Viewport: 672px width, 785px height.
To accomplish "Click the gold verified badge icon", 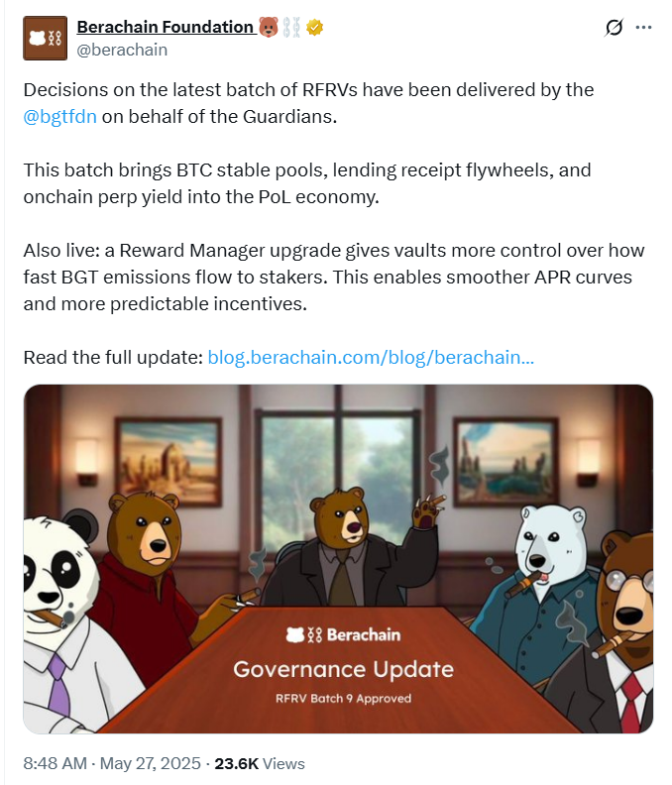I will [x=314, y=27].
